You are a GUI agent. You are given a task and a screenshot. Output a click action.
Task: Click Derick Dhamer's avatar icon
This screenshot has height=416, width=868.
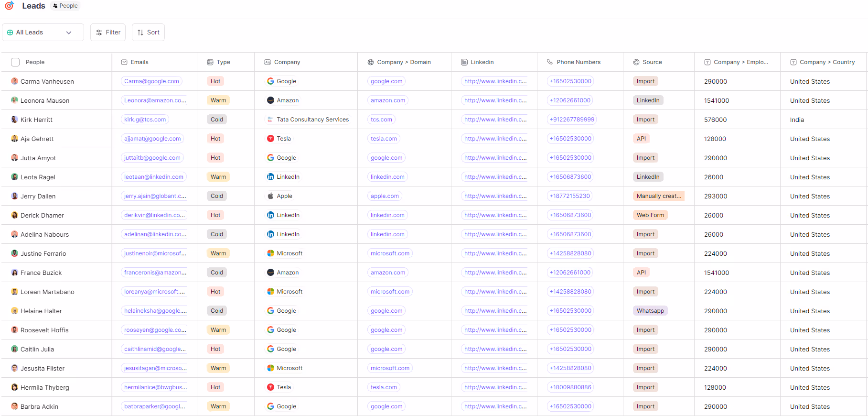tap(15, 215)
